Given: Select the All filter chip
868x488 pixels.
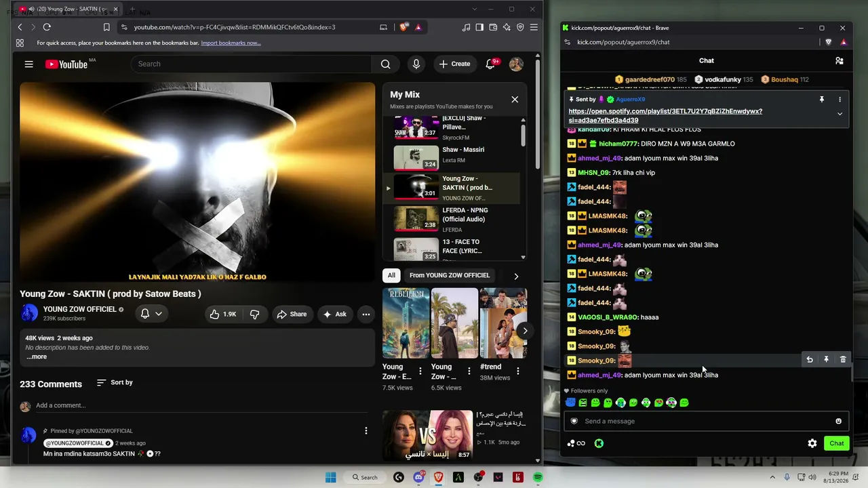Looking at the screenshot, I should tap(391, 276).
